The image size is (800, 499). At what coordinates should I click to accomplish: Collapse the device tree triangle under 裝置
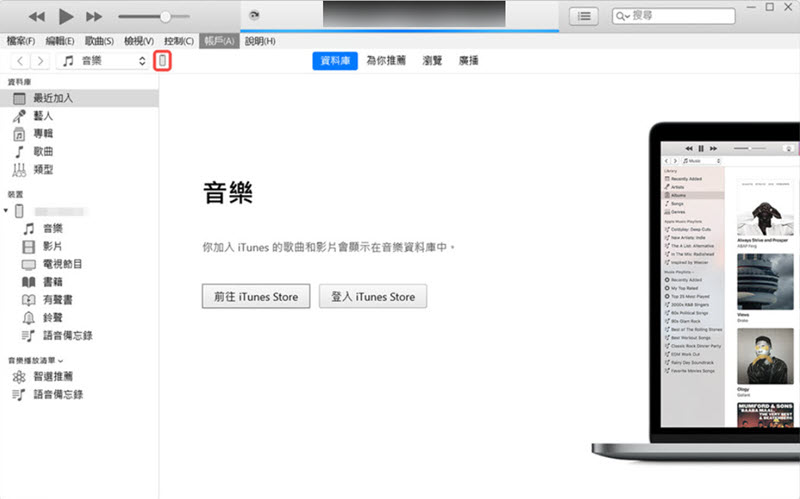(x=6, y=211)
